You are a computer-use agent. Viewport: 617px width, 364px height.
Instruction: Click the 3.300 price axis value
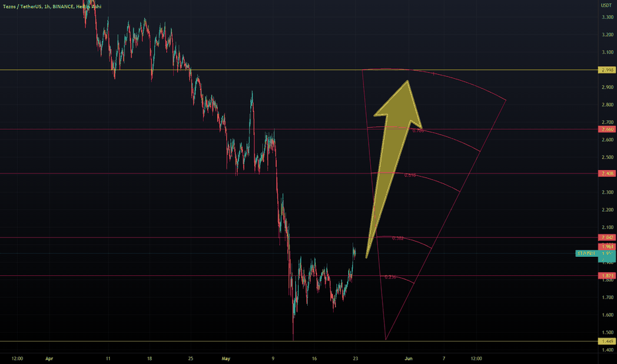coord(608,17)
